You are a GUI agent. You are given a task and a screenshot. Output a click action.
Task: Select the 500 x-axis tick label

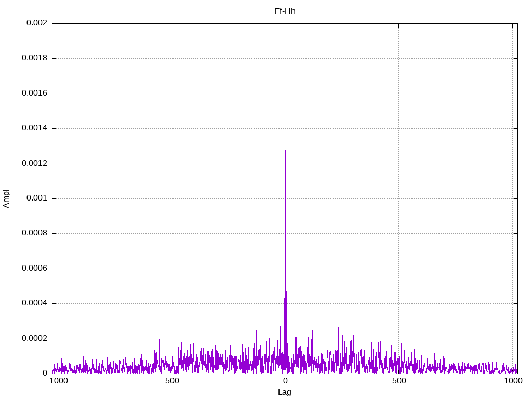[398, 381]
